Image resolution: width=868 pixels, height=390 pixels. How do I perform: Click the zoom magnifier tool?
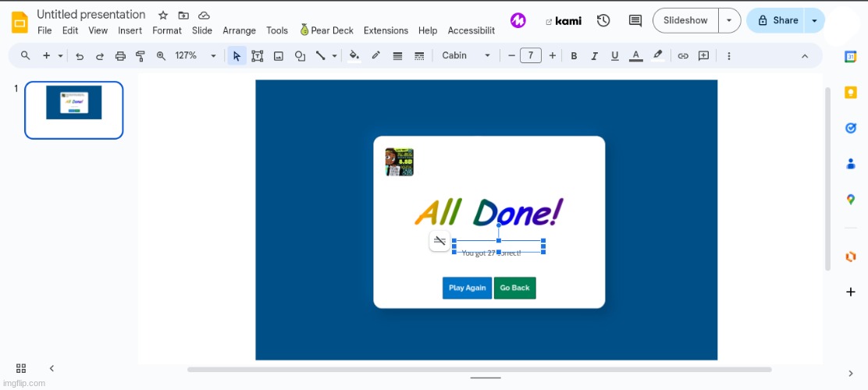pos(161,55)
